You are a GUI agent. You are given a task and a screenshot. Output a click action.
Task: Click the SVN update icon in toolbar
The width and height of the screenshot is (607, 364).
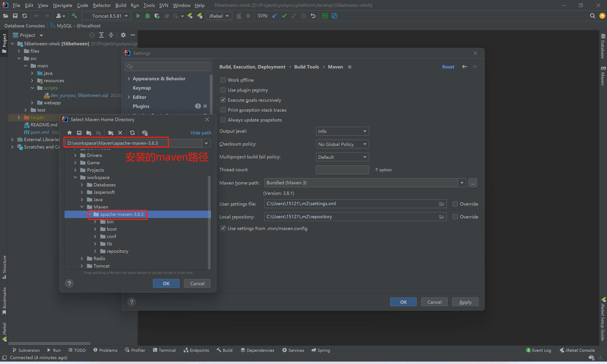coord(274,16)
